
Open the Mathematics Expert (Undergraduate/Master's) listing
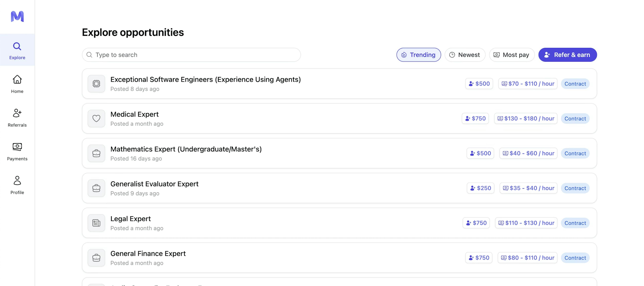click(186, 149)
